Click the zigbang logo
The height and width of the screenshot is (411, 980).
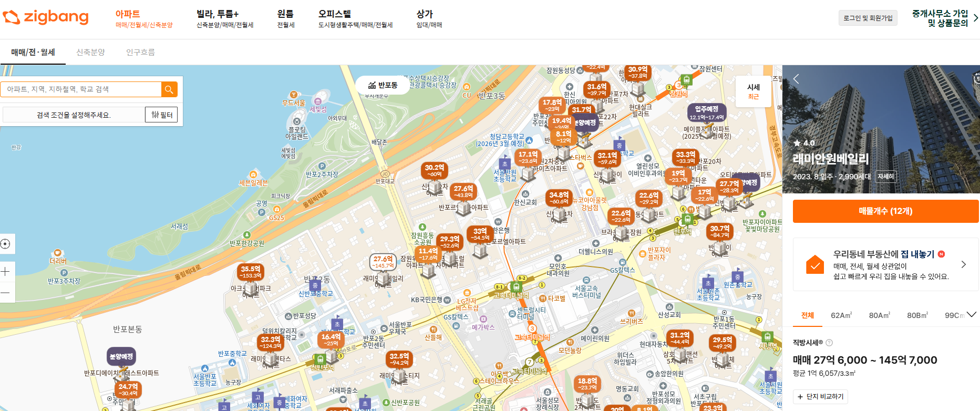46,17
